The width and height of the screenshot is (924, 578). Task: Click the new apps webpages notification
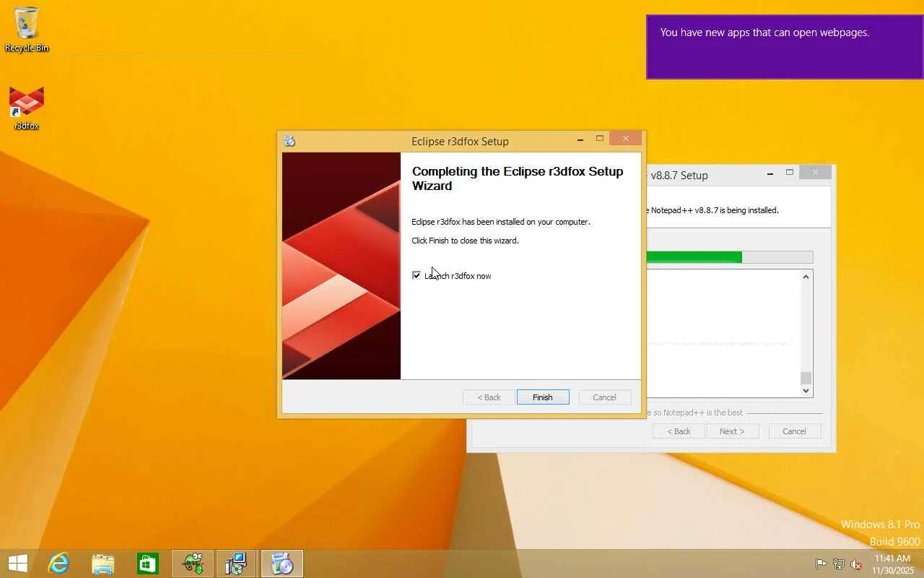click(x=785, y=47)
